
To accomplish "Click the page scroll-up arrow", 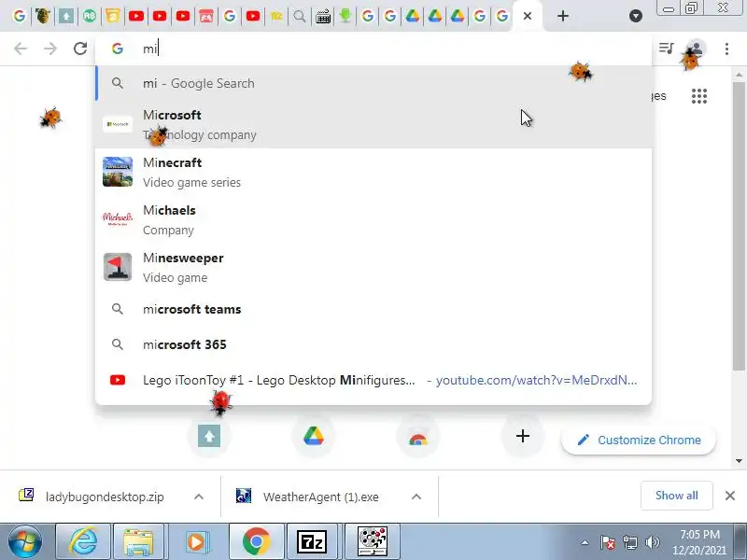I will (739, 75).
